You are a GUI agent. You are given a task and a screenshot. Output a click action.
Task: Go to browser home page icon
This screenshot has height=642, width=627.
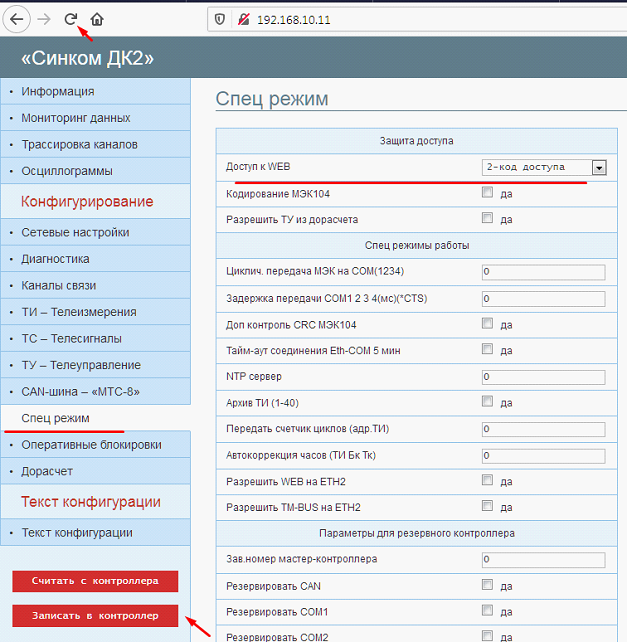(x=97, y=19)
